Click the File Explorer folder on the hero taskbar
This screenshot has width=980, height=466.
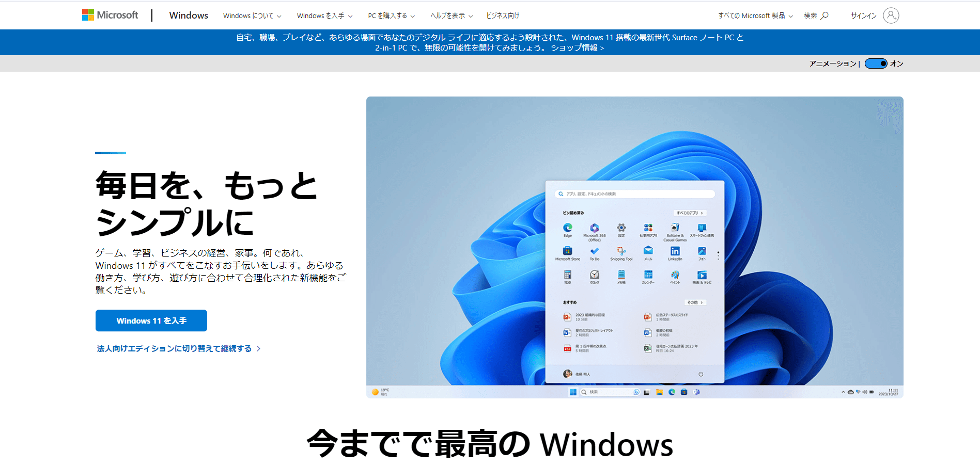point(659,392)
